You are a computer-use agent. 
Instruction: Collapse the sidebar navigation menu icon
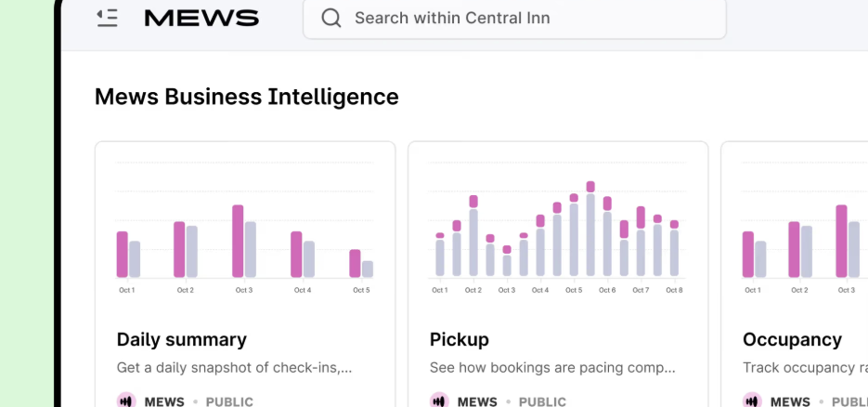click(108, 18)
